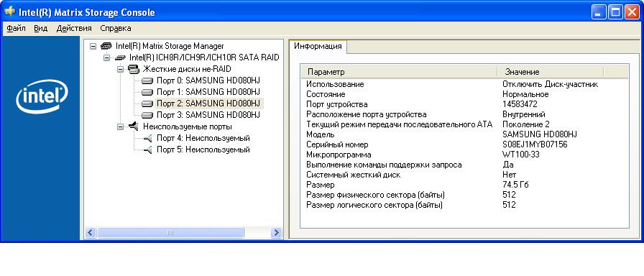Click the Порт 2 hard disk icon
This screenshot has width=644, height=276.
click(x=147, y=103)
